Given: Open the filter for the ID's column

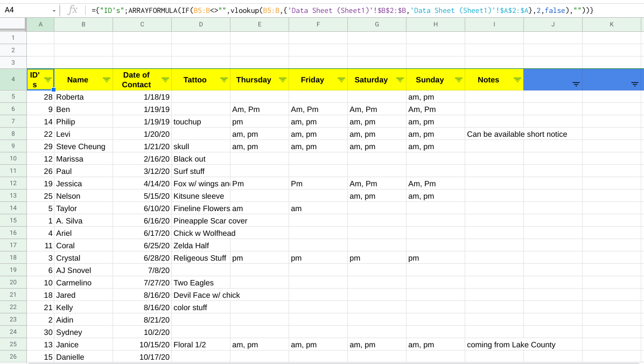Looking at the screenshot, I should [x=48, y=80].
